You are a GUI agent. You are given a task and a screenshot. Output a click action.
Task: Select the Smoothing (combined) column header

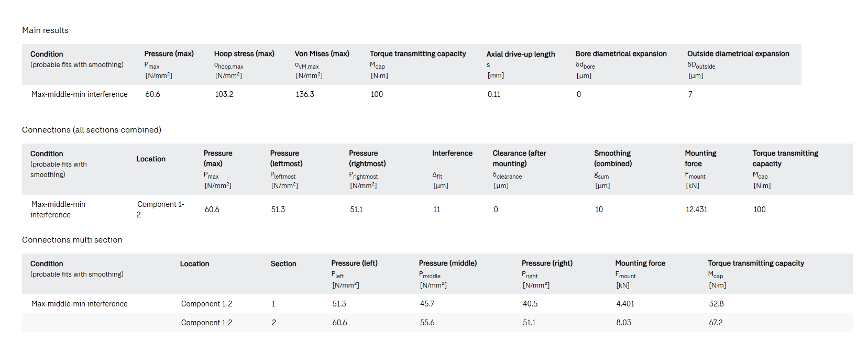(x=612, y=158)
